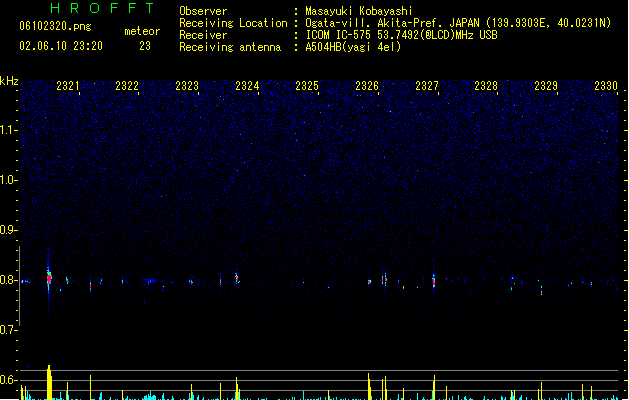The image size is (629, 400).
Task: Click the 0.8 frequency axis label
Action: tap(9, 280)
